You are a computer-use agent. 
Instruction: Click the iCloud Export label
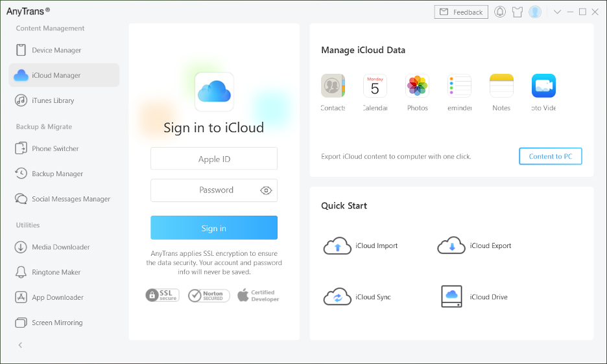490,245
